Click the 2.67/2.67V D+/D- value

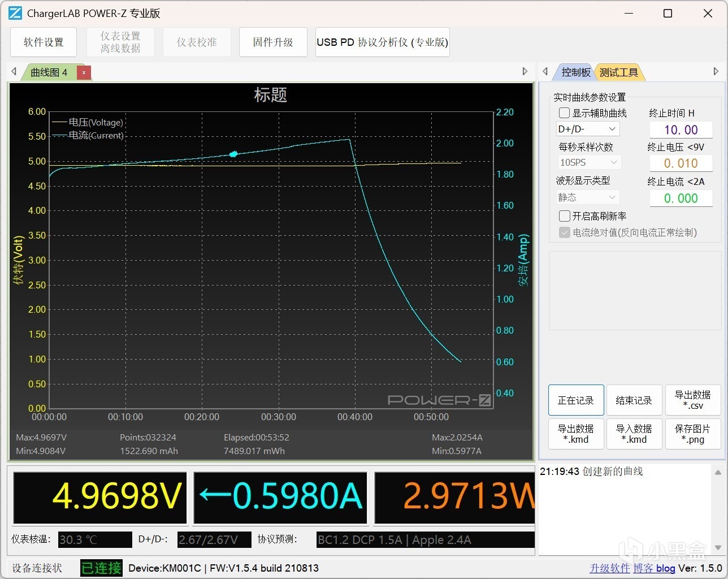(x=214, y=539)
